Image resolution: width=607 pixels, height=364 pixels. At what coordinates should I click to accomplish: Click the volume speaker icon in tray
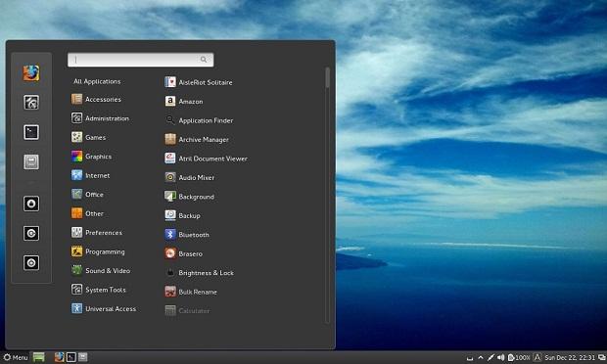pyautogui.click(x=501, y=357)
